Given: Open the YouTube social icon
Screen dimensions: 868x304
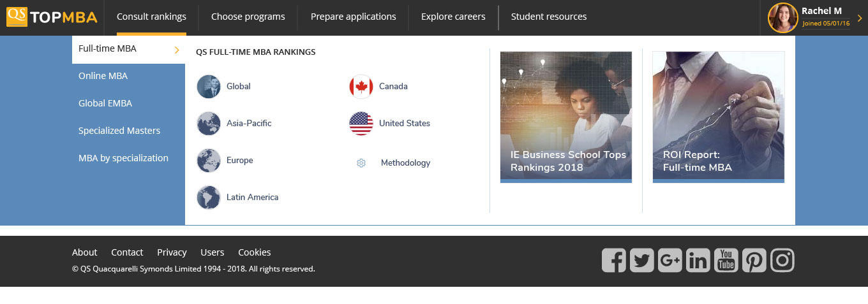Looking at the screenshot, I should pyautogui.click(x=726, y=260).
